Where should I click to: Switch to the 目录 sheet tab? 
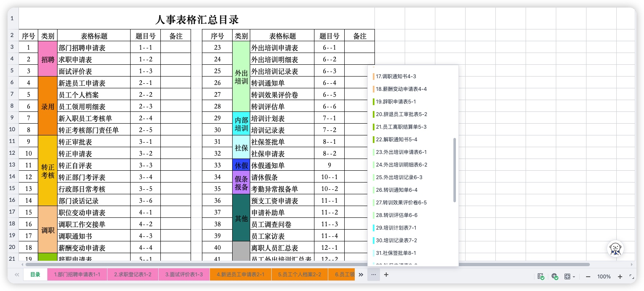pyautogui.click(x=35, y=274)
